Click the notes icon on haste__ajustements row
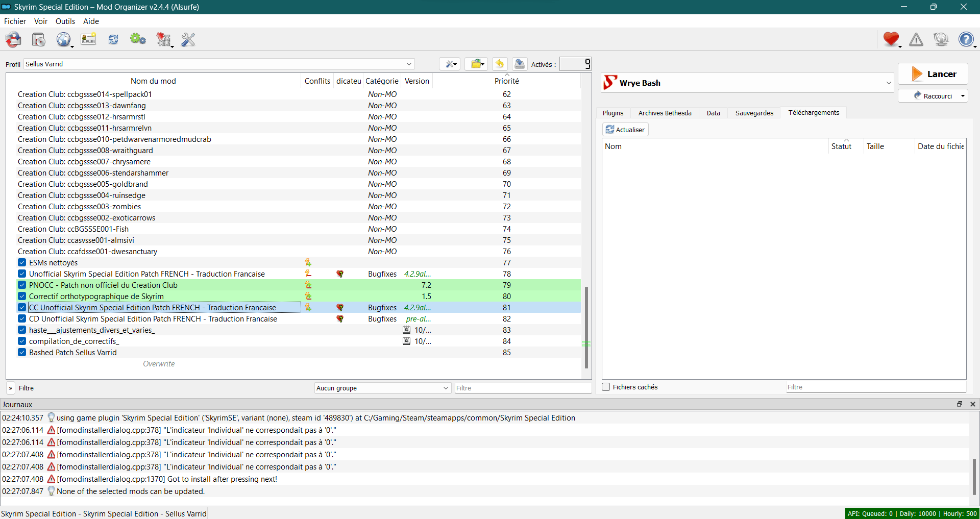 pyautogui.click(x=407, y=330)
